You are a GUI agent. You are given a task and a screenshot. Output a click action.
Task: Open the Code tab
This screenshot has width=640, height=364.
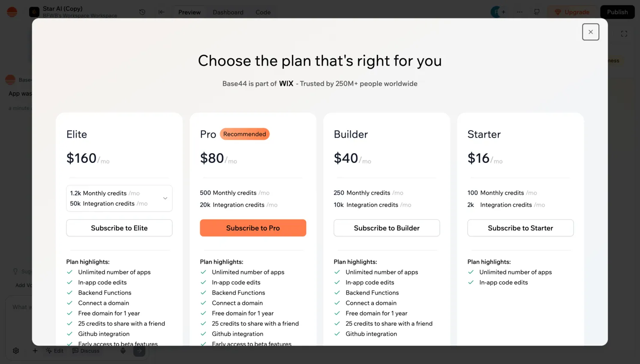[x=263, y=12]
